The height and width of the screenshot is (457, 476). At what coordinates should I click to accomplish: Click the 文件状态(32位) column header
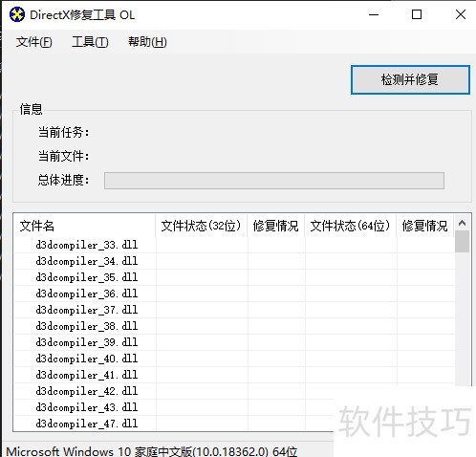[x=202, y=226]
